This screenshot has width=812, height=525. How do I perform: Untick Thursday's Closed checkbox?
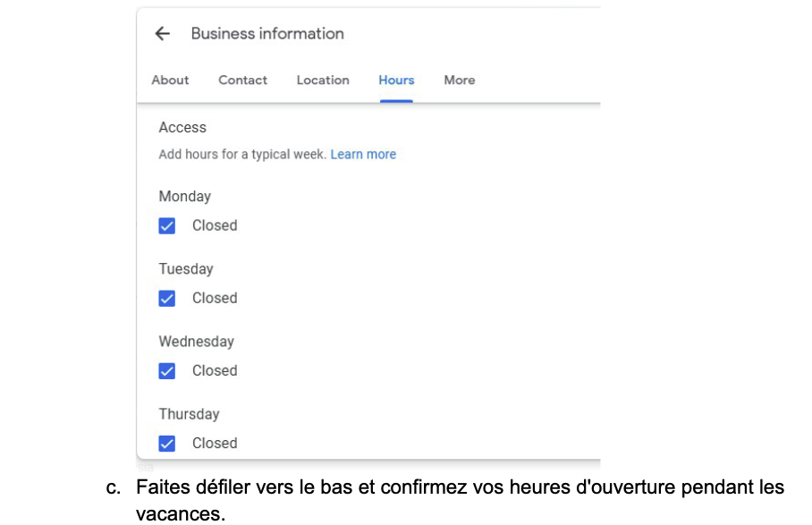pos(167,443)
